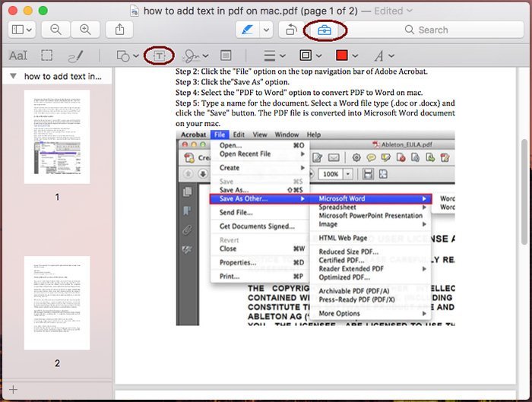The width and height of the screenshot is (532, 402).
Task: Click the Microsoft Word submenu entry
Action: tap(371, 199)
